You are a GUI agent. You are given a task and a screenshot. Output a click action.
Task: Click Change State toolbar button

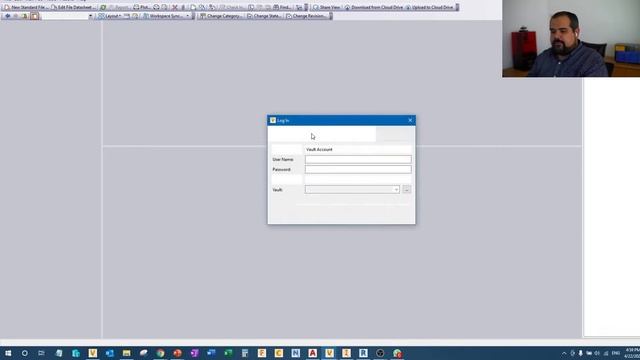[x=264, y=16]
